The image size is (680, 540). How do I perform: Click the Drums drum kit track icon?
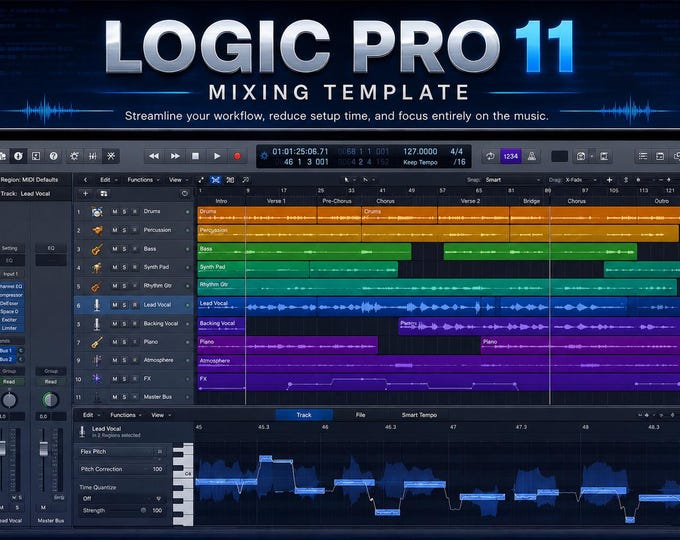97,212
